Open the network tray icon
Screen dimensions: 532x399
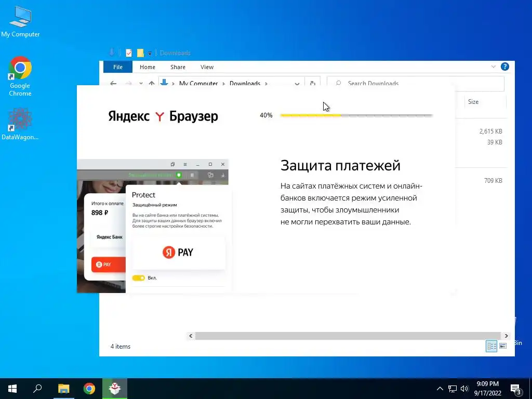tap(453, 389)
